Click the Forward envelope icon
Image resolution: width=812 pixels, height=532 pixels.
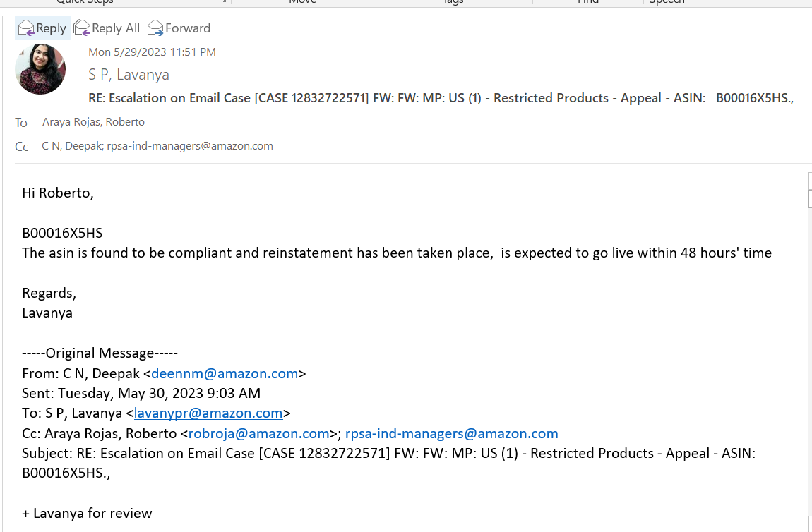[155, 28]
